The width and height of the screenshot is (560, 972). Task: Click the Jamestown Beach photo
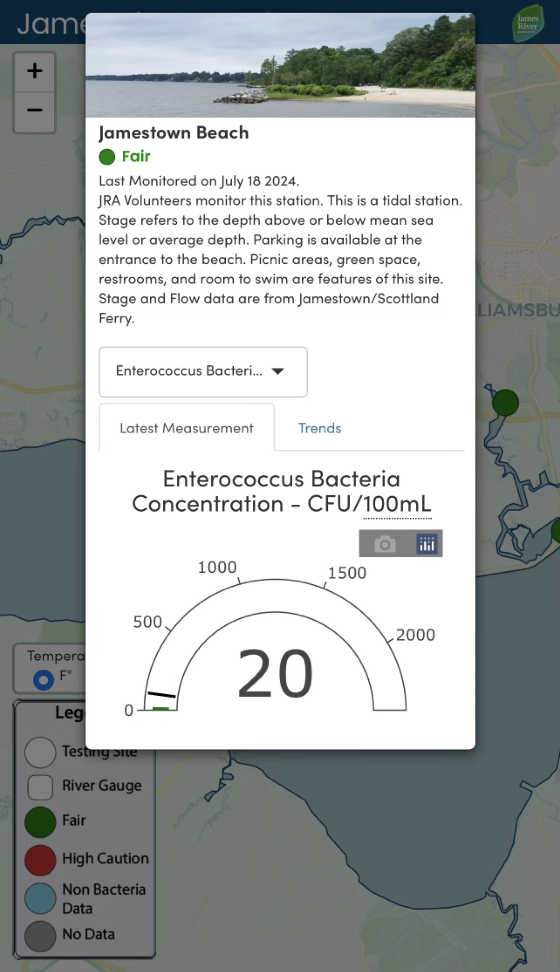click(280, 65)
